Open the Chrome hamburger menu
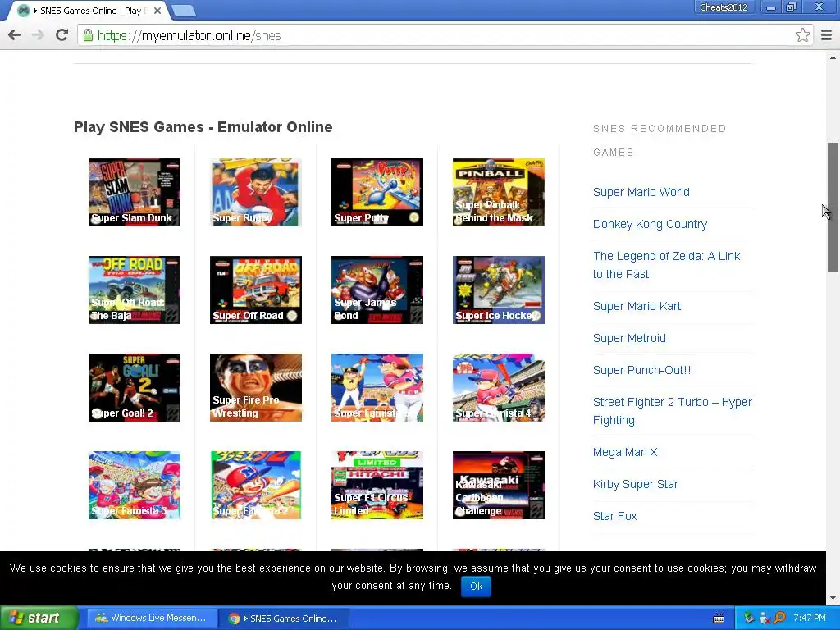 [827, 35]
